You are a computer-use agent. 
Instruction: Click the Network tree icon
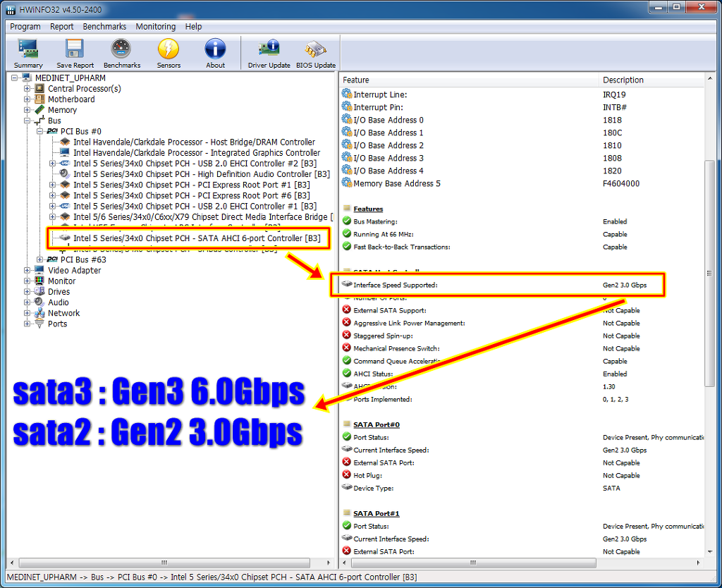click(x=39, y=312)
